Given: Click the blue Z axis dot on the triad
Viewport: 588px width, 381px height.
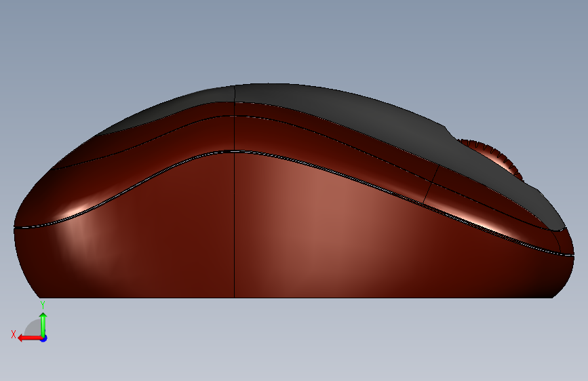Looking at the screenshot, I should pyautogui.click(x=44, y=338).
